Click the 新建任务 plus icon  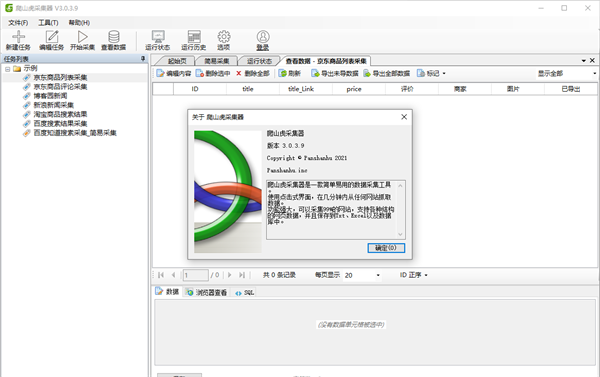(18, 37)
